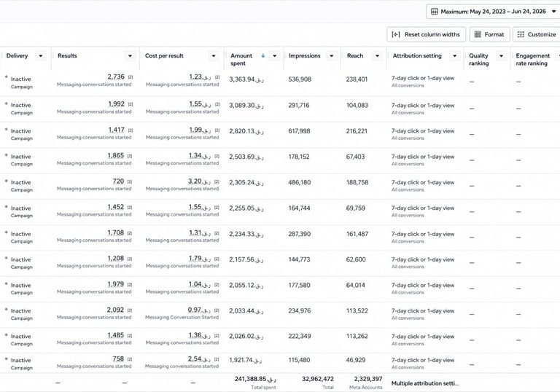This screenshot has width=560, height=392.
Task: Select amount spent 3,363.94 cell
Action: click(x=246, y=79)
